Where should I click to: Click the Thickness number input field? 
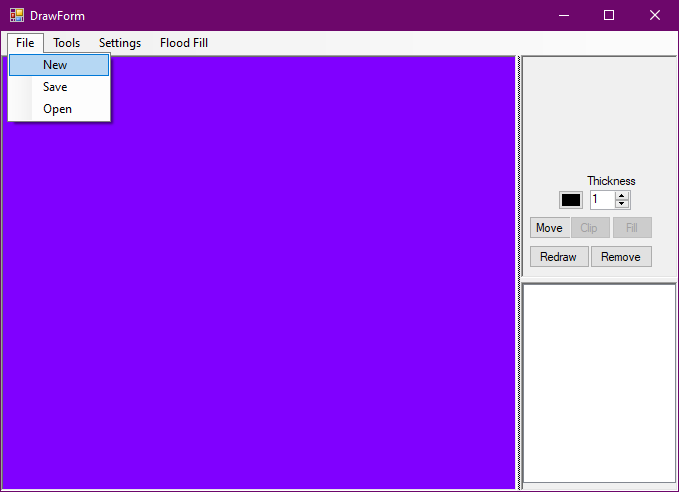tap(601, 200)
